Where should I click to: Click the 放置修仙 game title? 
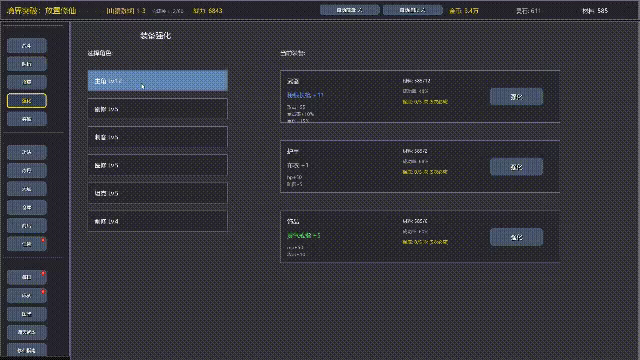(x=42, y=11)
